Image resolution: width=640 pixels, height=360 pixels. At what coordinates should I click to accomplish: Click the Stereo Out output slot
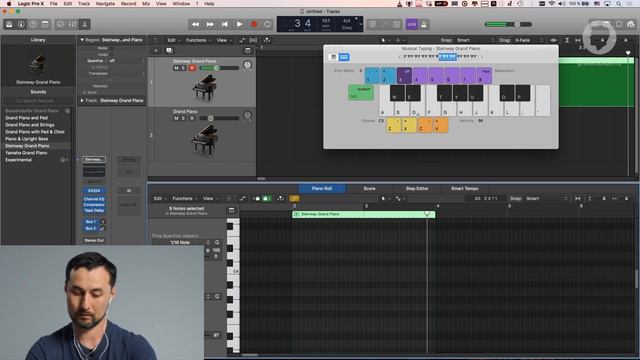tap(94, 240)
